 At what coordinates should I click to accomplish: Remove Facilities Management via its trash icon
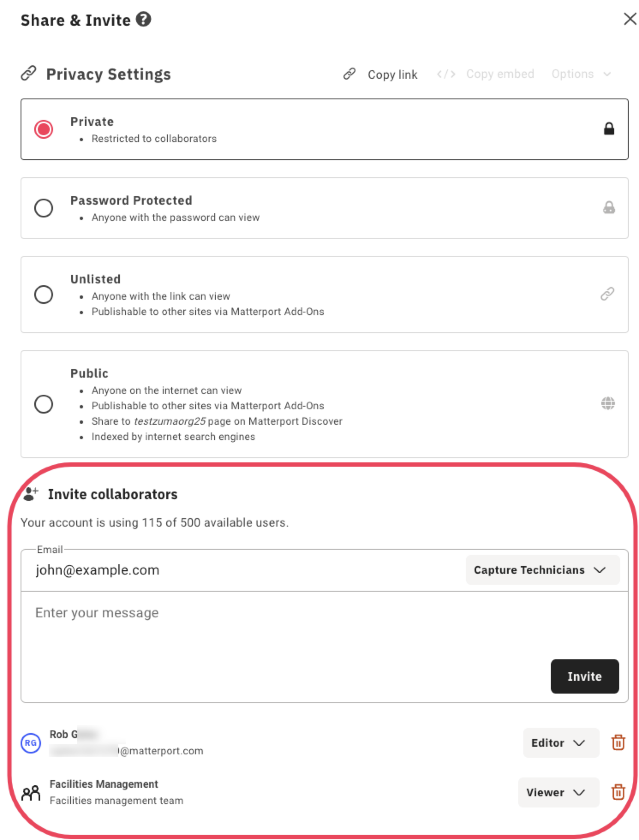[x=618, y=792]
